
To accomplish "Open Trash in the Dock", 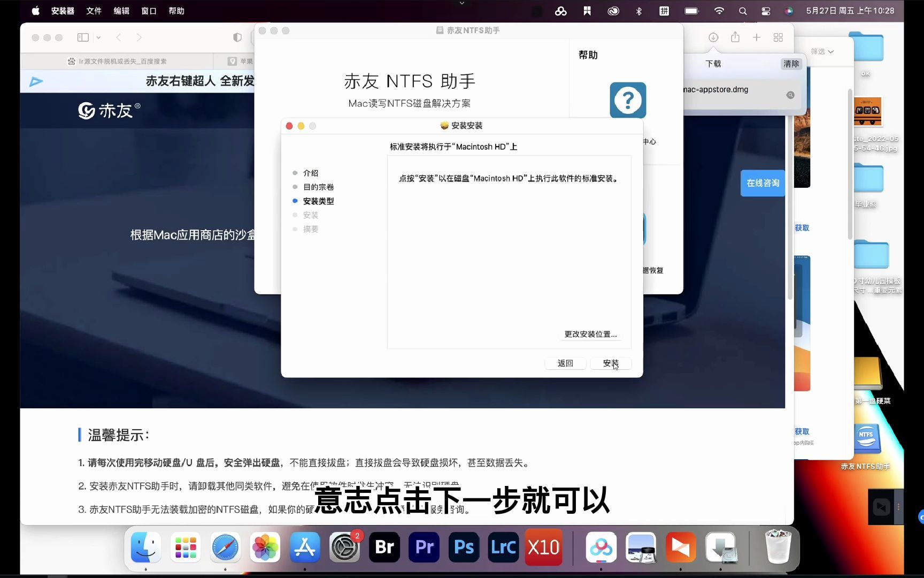I will point(778,547).
